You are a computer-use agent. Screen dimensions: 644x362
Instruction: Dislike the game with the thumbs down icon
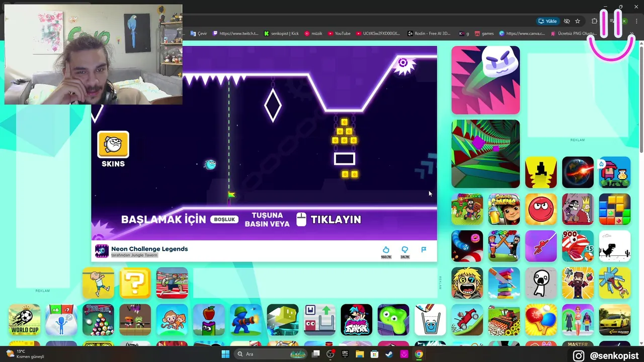pyautogui.click(x=405, y=250)
